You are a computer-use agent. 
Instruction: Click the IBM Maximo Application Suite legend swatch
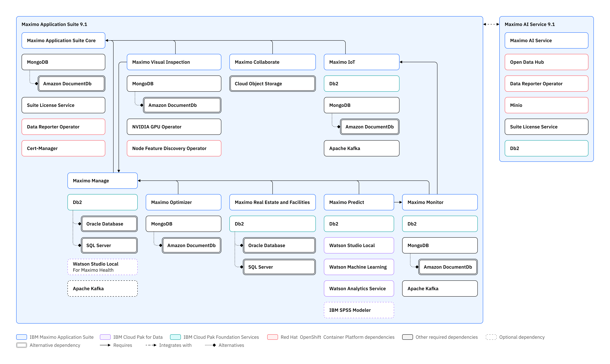click(x=22, y=337)
